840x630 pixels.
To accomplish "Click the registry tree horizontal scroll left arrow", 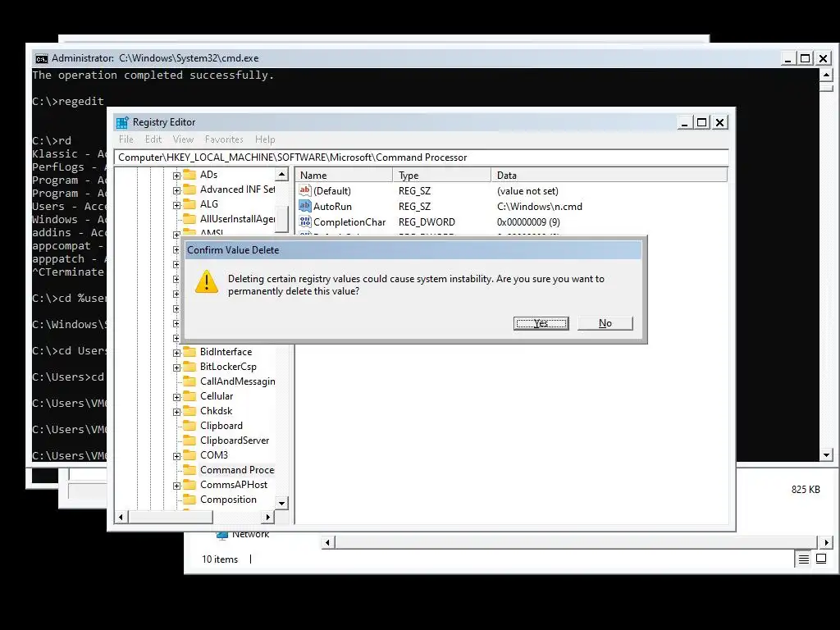I will [121, 517].
